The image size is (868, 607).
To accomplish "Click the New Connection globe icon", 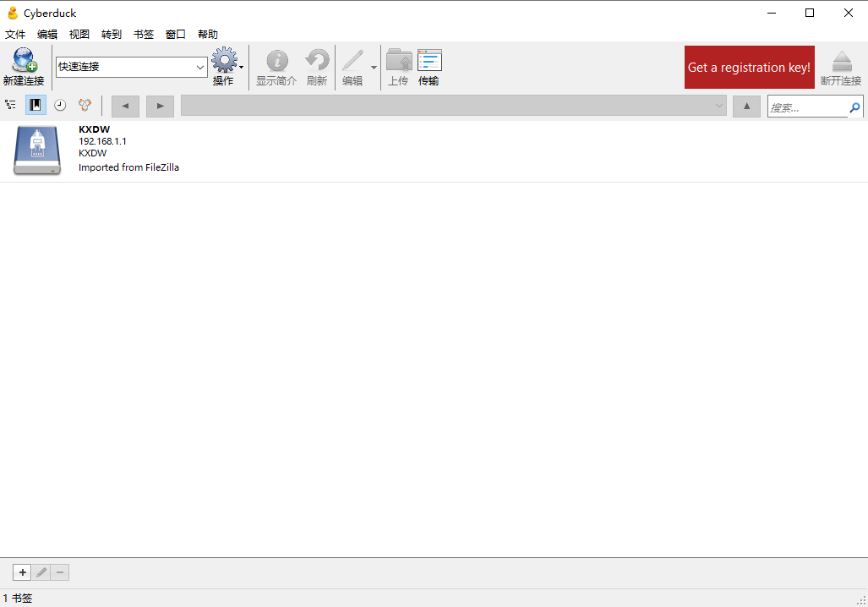I will tap(25, 60).
